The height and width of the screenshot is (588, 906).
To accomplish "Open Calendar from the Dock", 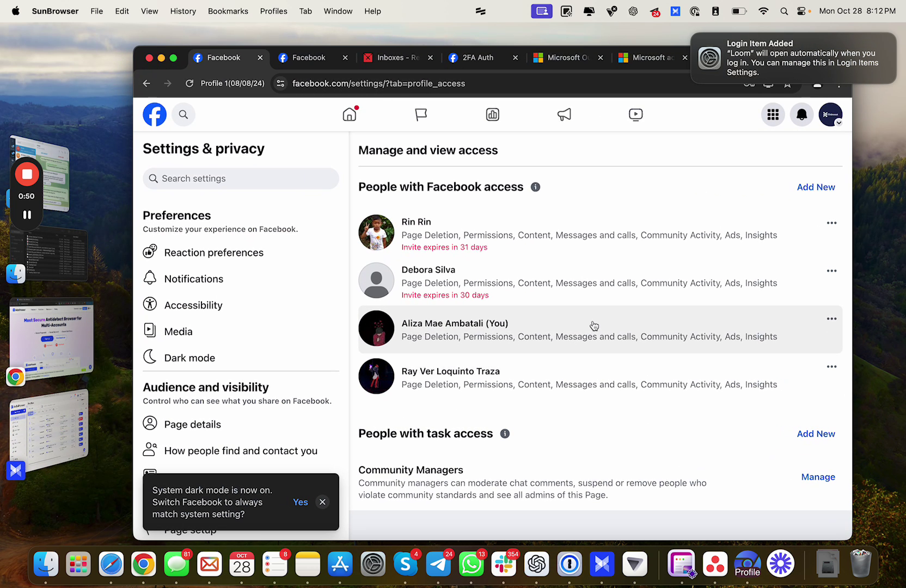I will click(242, 564).
